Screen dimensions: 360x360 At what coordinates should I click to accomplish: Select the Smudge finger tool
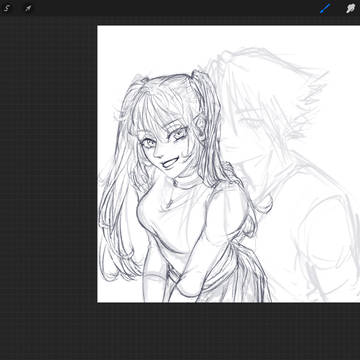350,8
